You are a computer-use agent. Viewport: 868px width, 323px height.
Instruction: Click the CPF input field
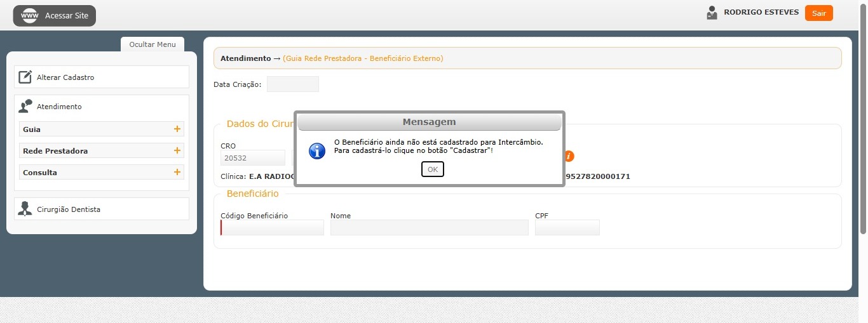(x=567, y=227)
